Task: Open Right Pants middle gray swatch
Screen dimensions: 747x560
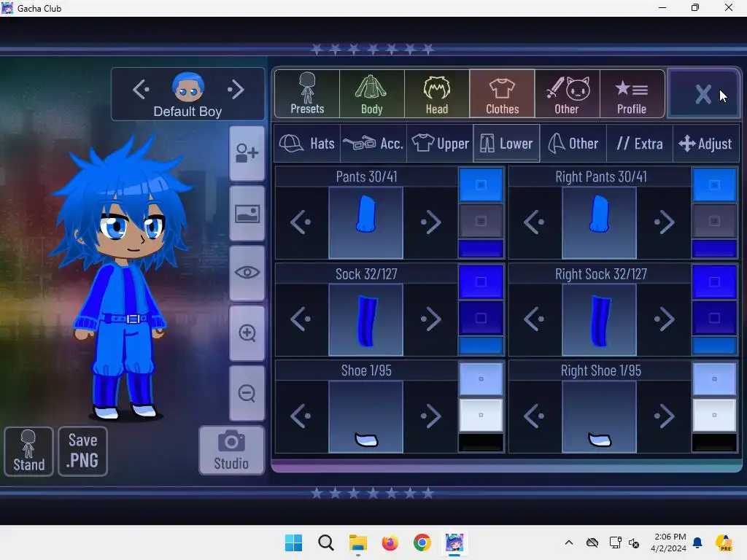Action: coord(714,221)
